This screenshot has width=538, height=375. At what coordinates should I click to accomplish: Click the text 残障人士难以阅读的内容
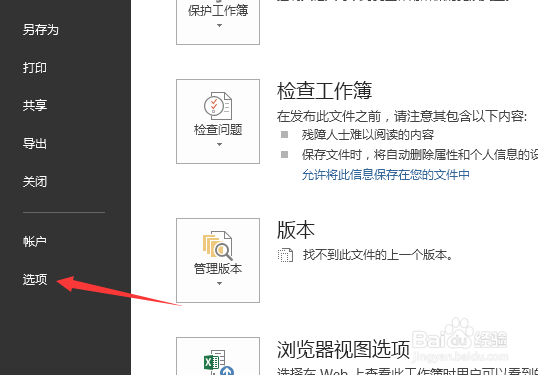coord(368,135)
